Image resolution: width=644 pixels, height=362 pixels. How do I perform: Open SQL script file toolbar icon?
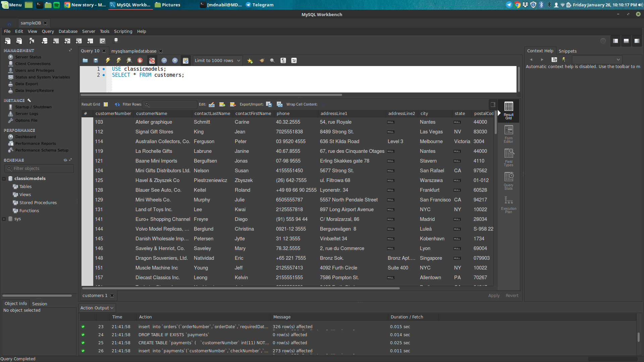19,41
